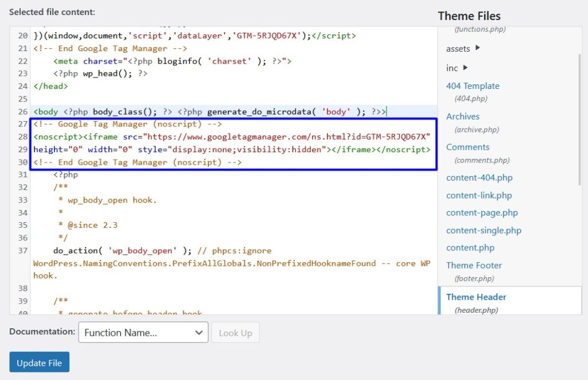The height and width of the screenshot is (380, 588).
Task: Click the '(archive.php)' filename text
Action: tap(477, 130)
